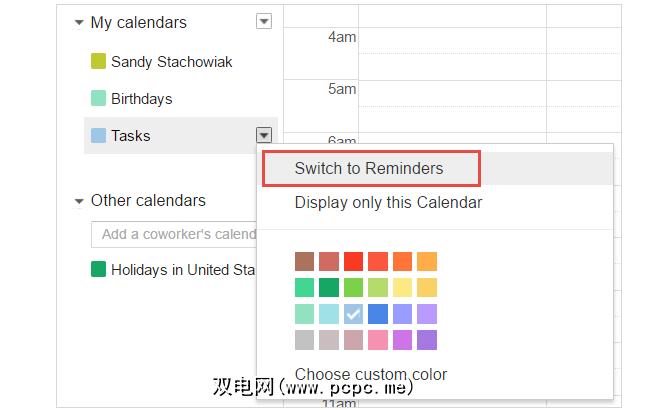Choose Switch to Reminders
670x410 pixels.
[368, 168]
